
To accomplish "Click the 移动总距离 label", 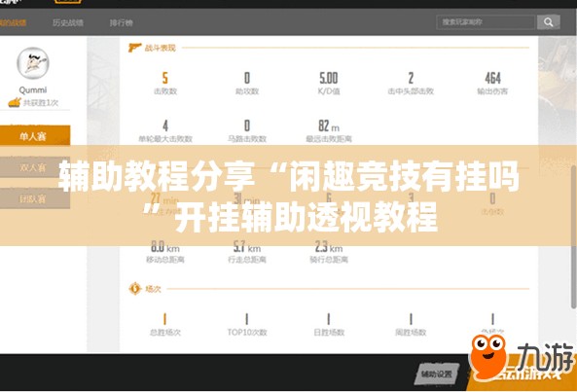I will [165, 260].
